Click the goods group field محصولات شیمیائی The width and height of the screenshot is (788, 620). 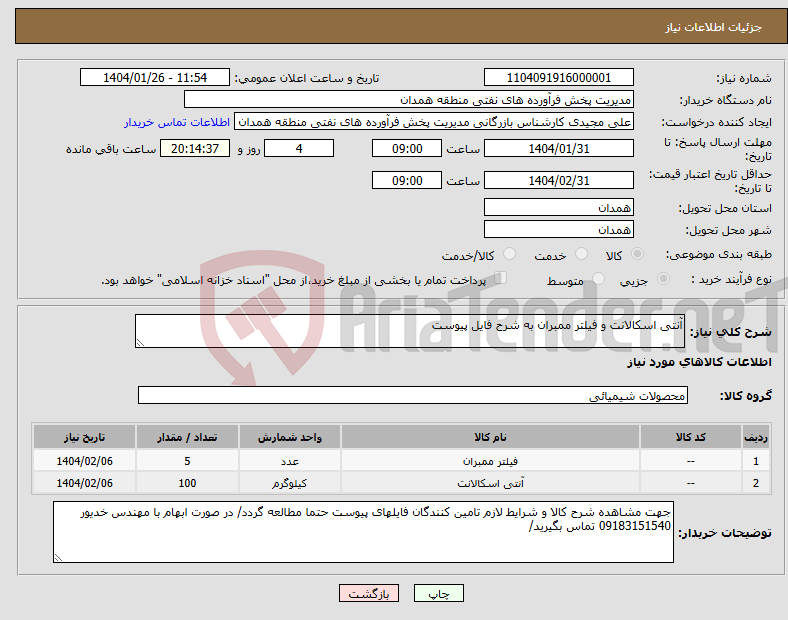[413, 395]
